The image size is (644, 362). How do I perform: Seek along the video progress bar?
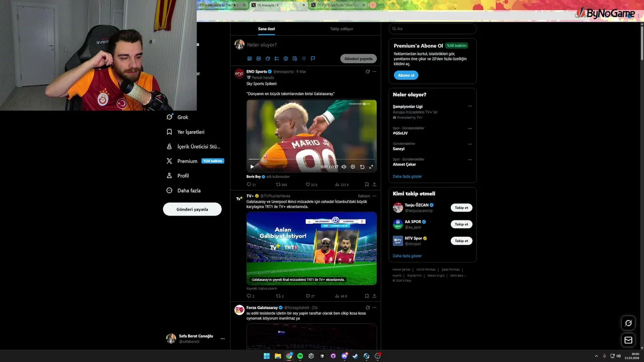point(311,159)
